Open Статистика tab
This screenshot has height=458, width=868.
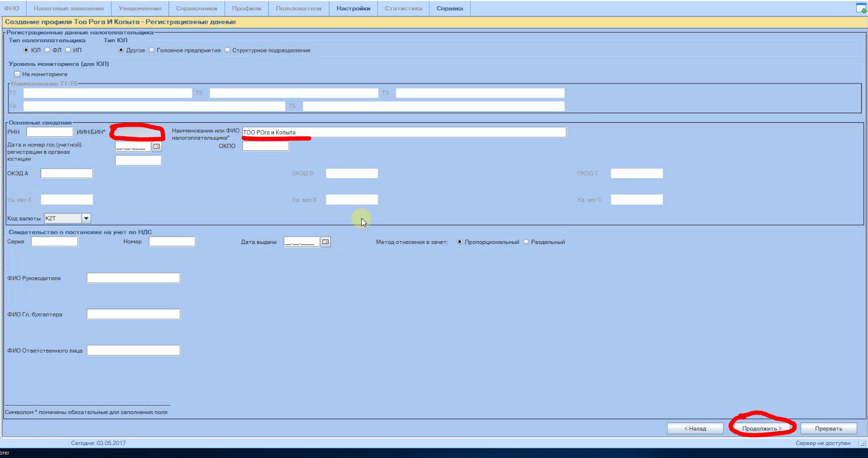click(404, 8)
